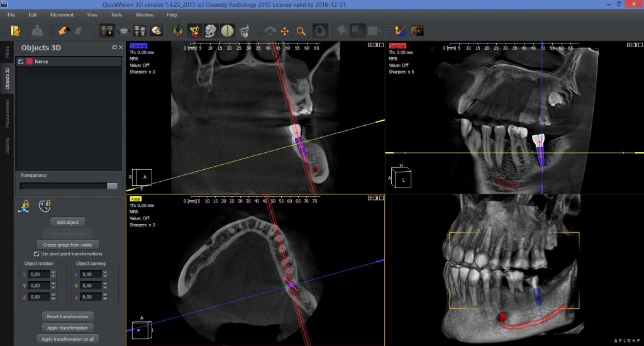Click the magnifier zoom tool
644x346 pixels.
[301, 30]
